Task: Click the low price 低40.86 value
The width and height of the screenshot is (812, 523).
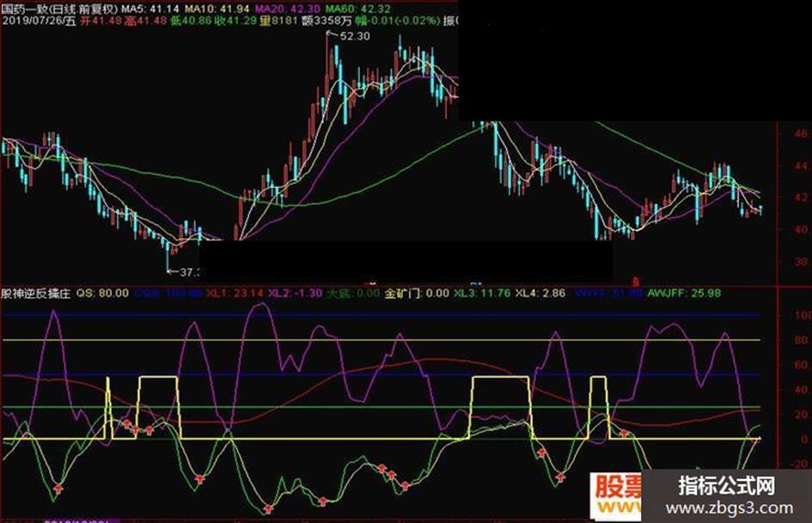Action: coord(191,21)
